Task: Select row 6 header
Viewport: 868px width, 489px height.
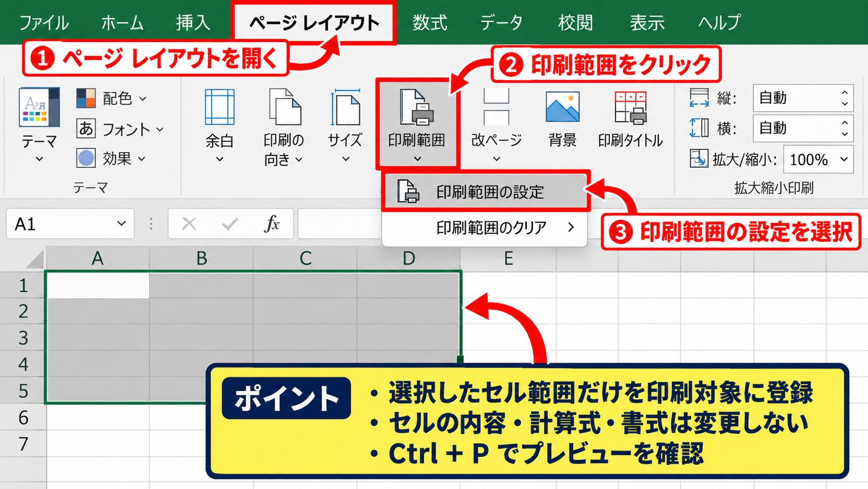Action: point(23,417)
